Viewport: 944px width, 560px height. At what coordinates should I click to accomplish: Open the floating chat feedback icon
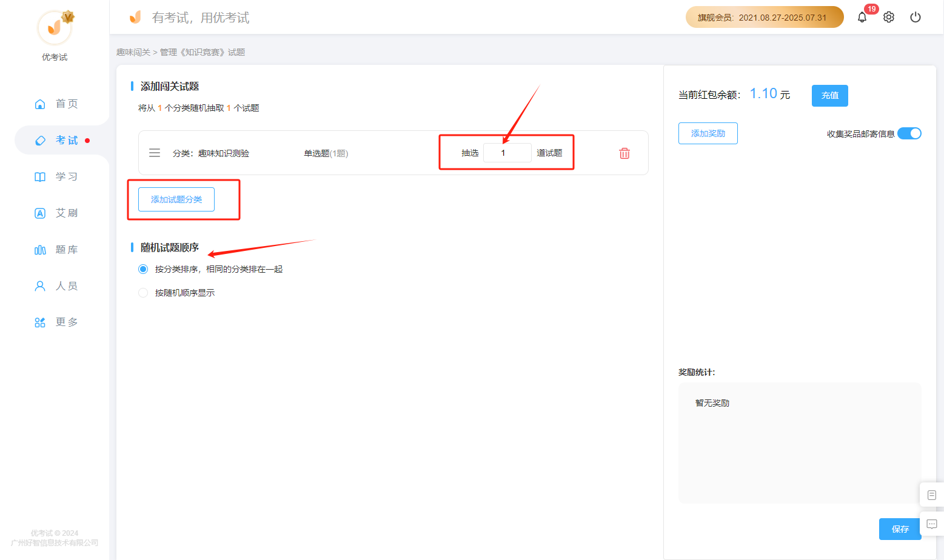point(932,524)
